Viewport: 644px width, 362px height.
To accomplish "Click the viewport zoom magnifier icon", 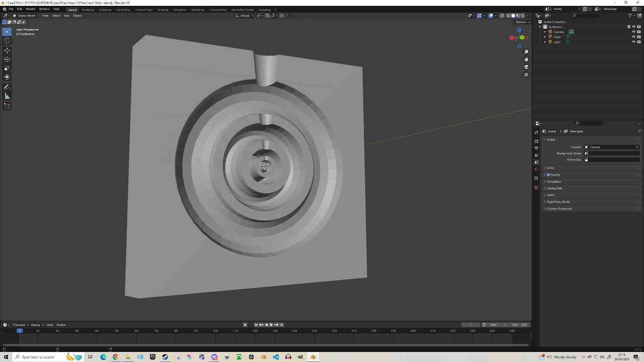I will pyautogui.click(x=526, y=52).
